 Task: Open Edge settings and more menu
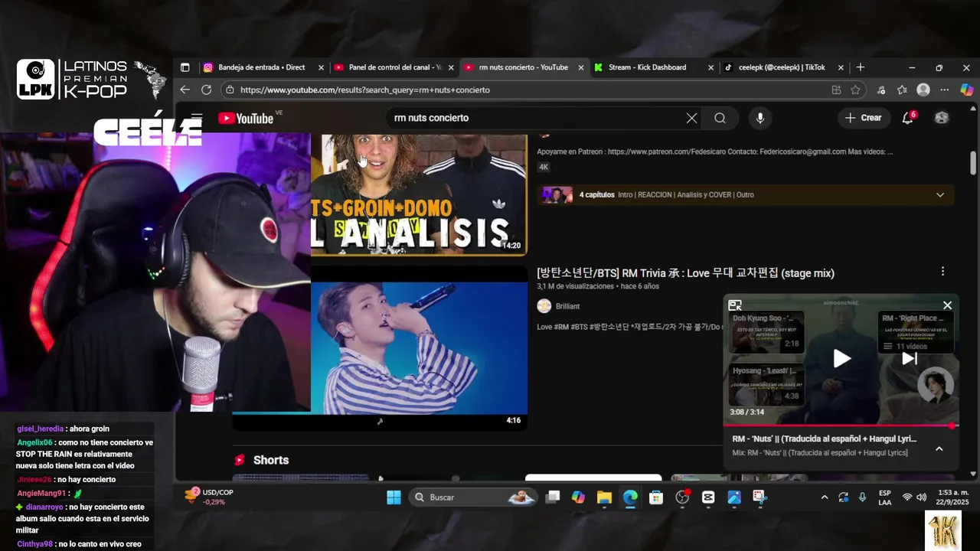tap(944, 90)
